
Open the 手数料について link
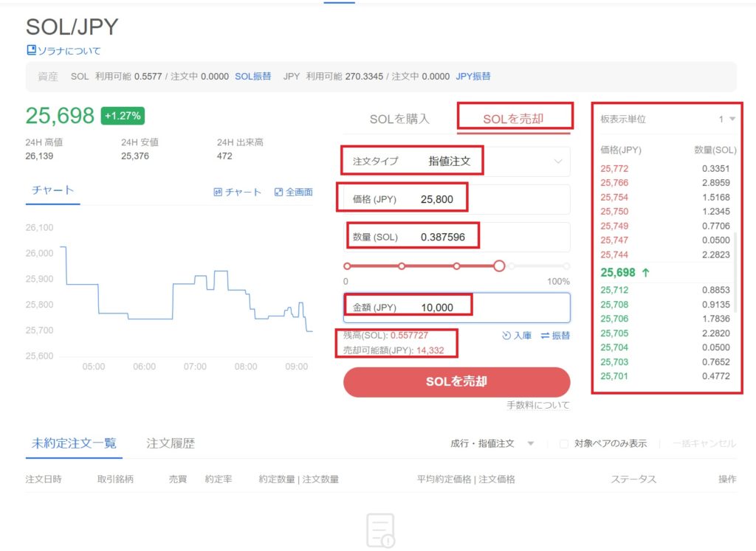538,405
